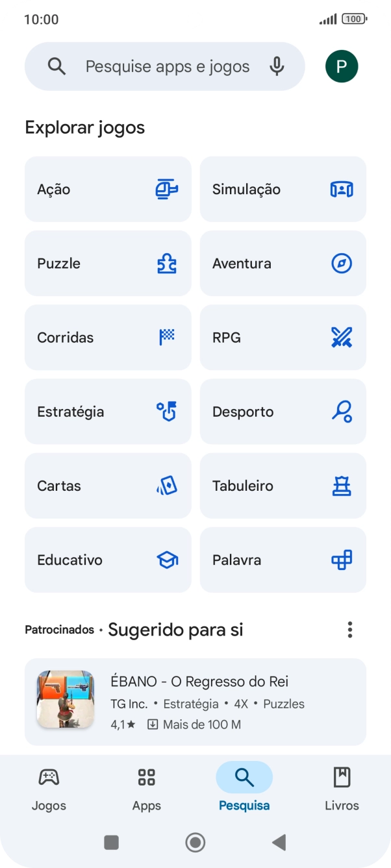The width and height of the screenshot is (391, 868).
Task: Tap the Palavra word games category
Action: 342,560
